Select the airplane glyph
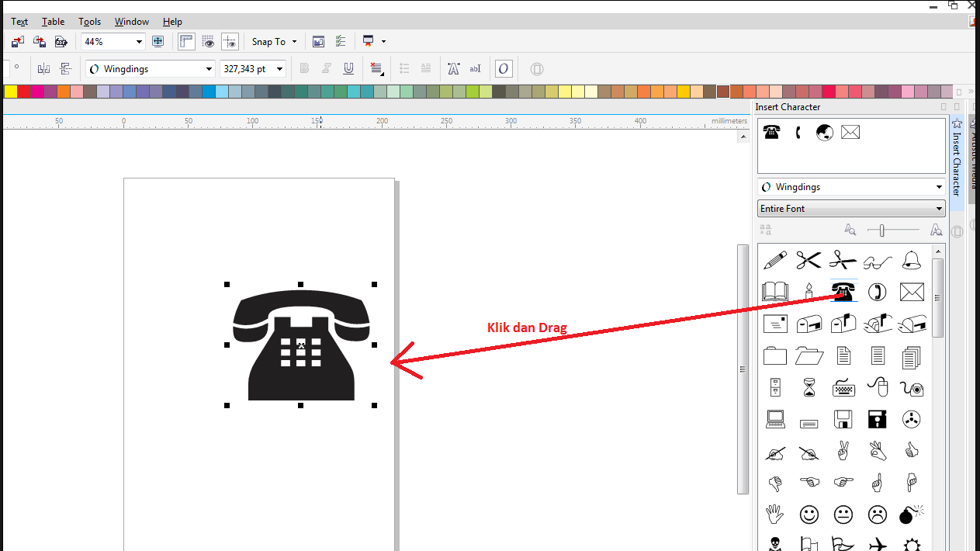Screen dimensions: 980x551 pos(878,544)
